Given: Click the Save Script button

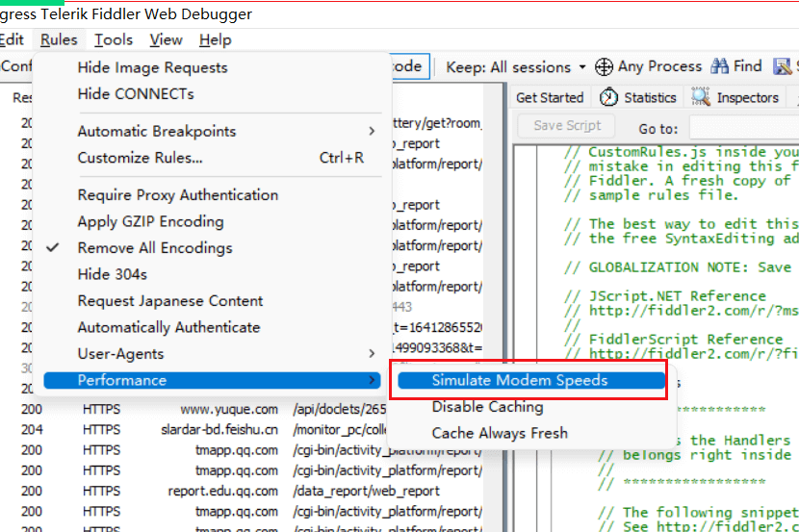Looking at the screenshot, I should (567, 126).
